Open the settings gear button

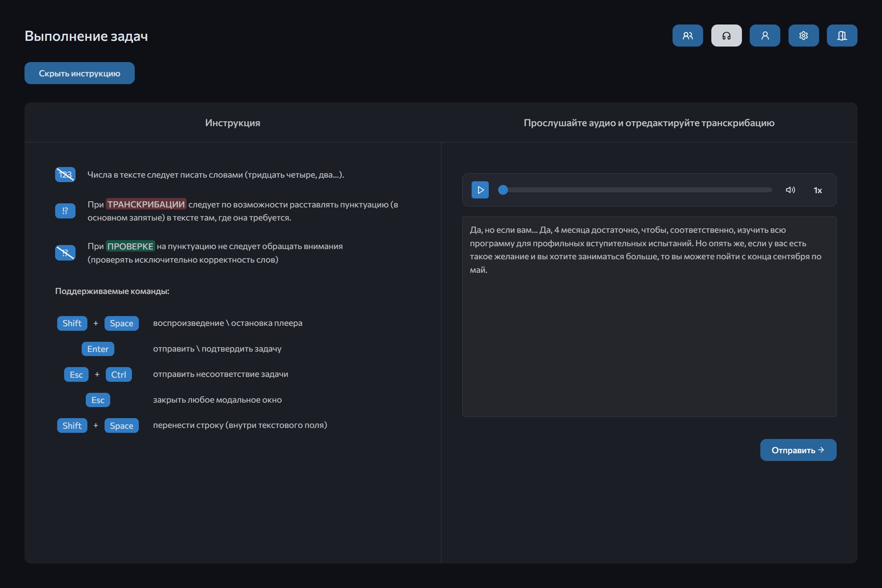tap(803, 36)
